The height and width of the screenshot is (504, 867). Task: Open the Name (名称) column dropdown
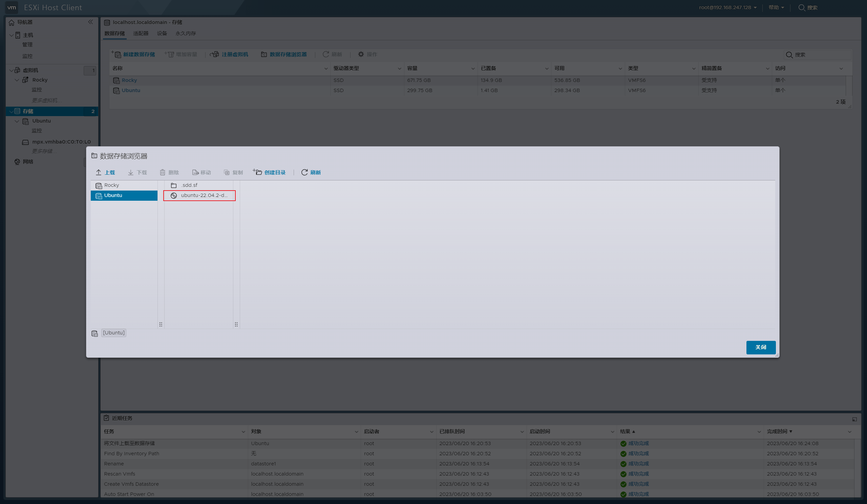(x=326, y=68)
